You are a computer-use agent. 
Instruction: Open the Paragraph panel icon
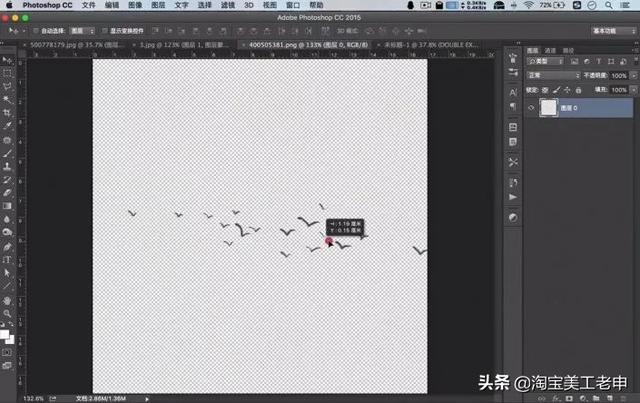(513, 107)
